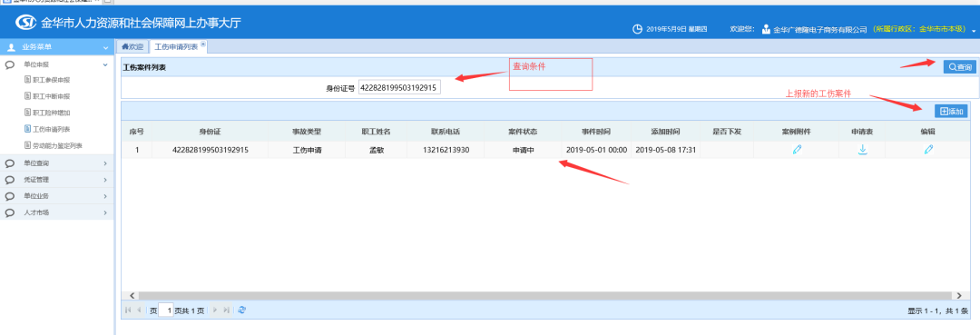This screenshot has width=980, height=335.
Task: Click the 添加 add case button
Action: pos(951,112)
